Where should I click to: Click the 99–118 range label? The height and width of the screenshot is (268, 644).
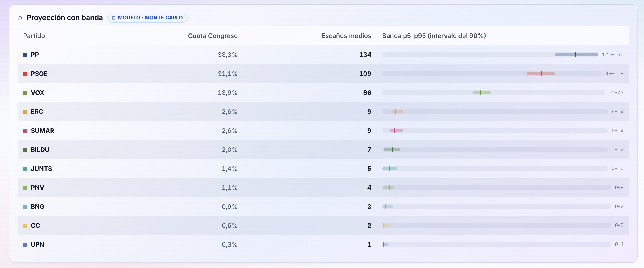pos(614,73)
